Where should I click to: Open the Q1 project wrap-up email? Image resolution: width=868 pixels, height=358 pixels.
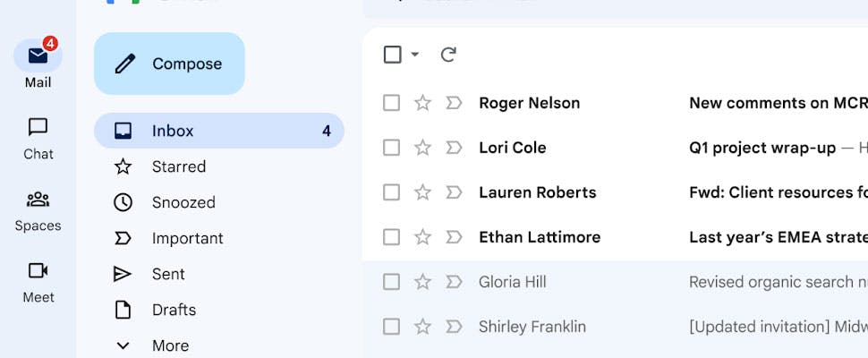[x=762, y=148]
